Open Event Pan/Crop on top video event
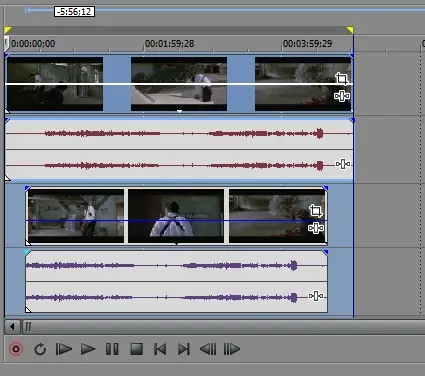The height and width of the screenshot is (376, 425). tap(342, 79)
